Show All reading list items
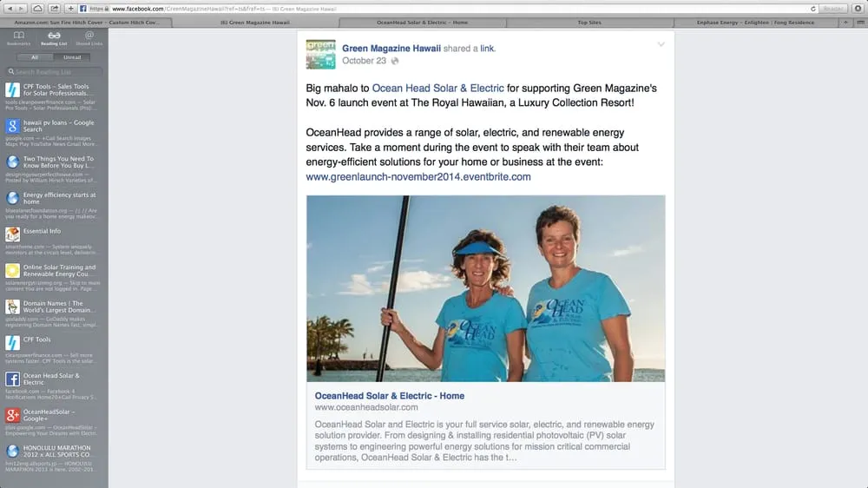The image size is (868, 488). [x=35, y=57]
